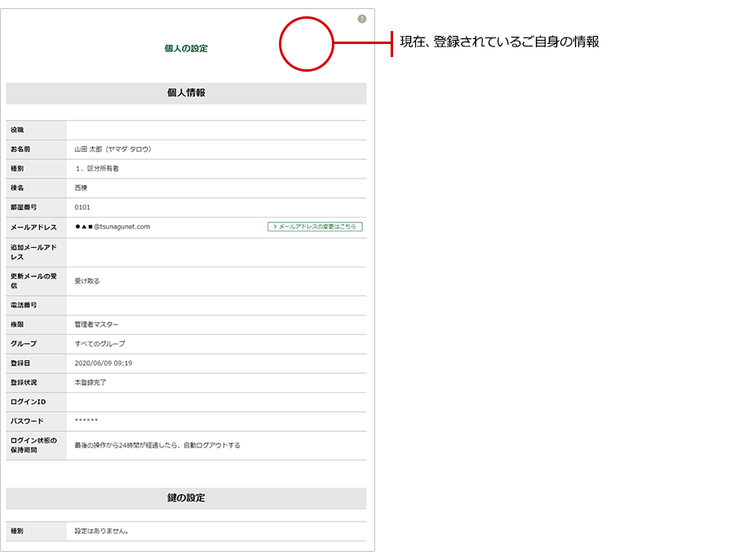Click the 個人の設定 page title
The image size is (734, 560).
coord(186,49)
